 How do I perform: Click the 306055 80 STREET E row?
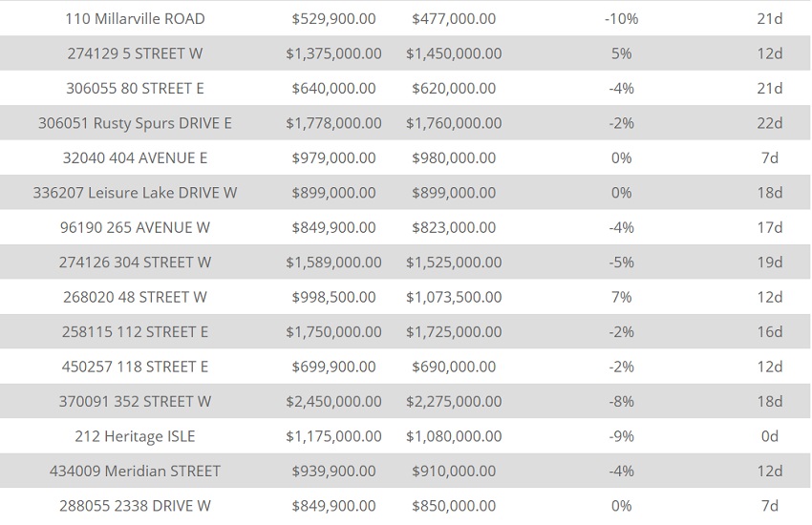tap(135, 89)
